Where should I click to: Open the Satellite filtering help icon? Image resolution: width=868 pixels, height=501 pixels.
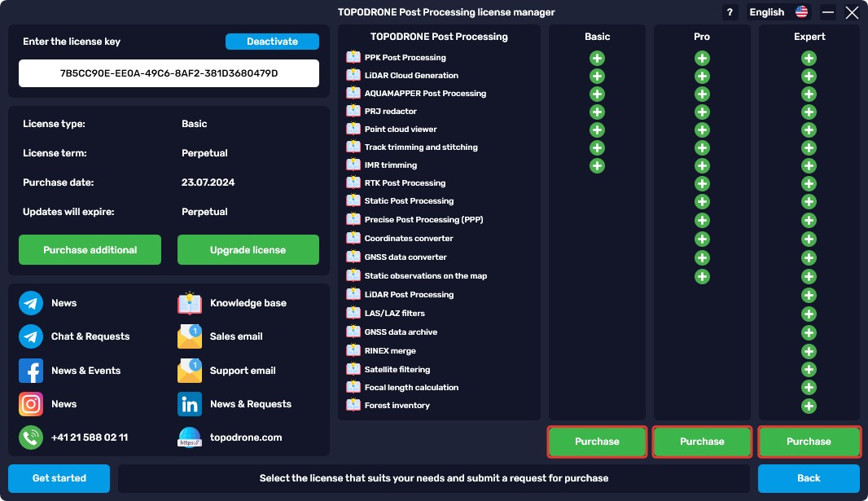353,369
